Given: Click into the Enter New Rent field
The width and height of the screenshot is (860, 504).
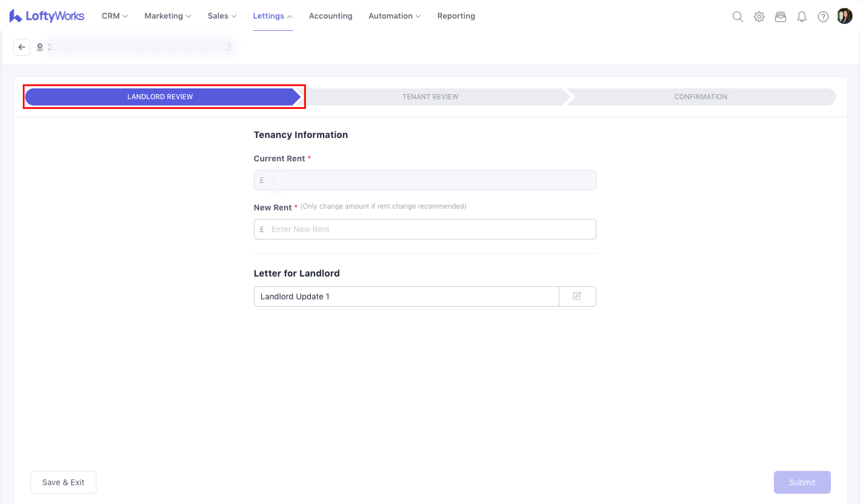Looking at the screenshot, I should (x=430, y=229).
